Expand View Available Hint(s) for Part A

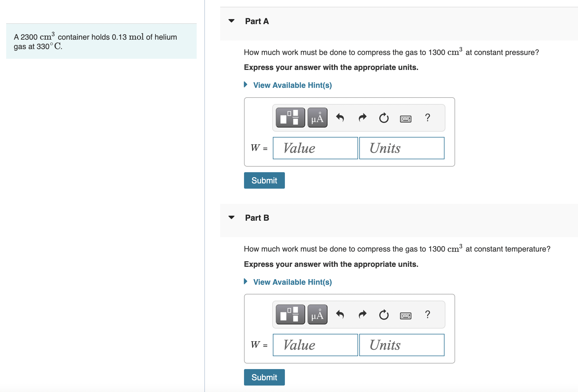[x=292, y=85]
